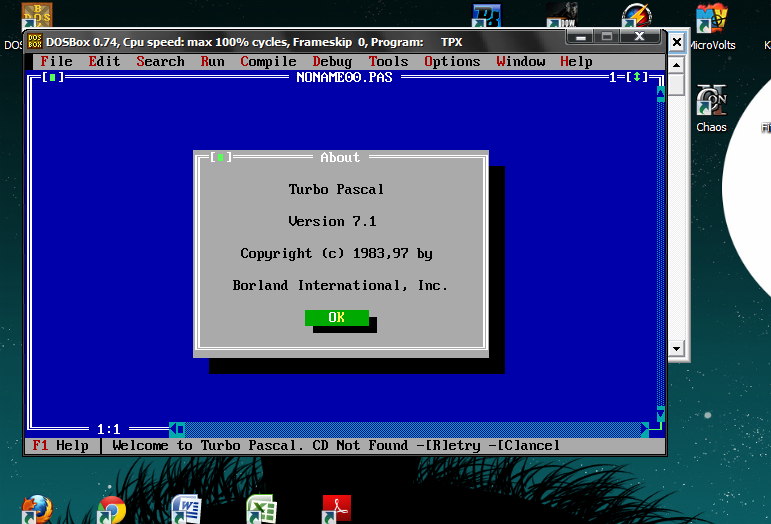Click the Turbo Pascal heading in dialog
Image resolution: width=771 pixels, height=524 pixels.
(x=336, y=189)
